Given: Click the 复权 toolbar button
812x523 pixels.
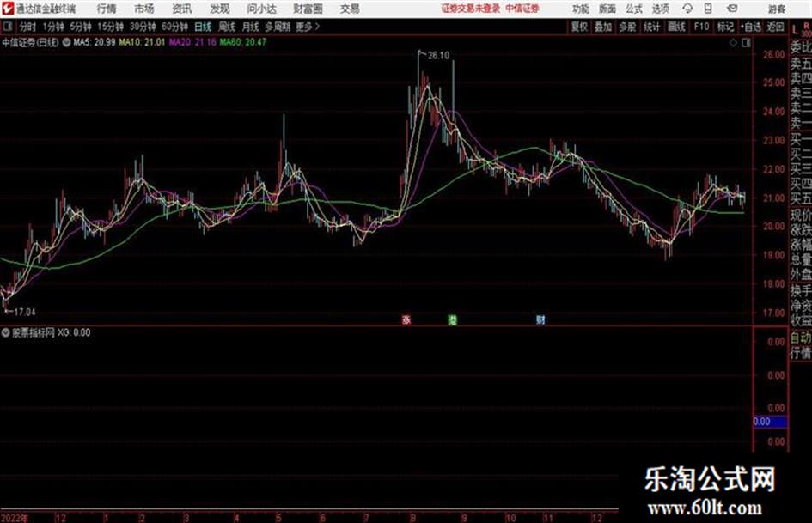Looking at the screenshot, I should tap(579, 27).
